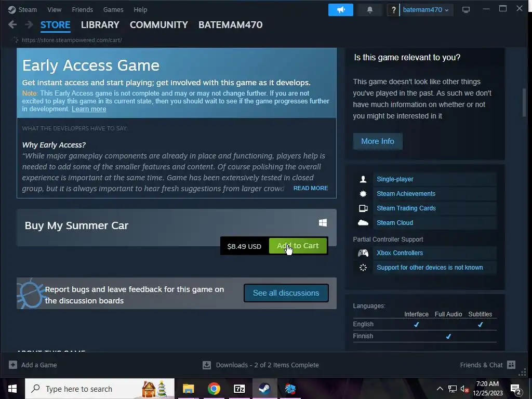Open the Friends & Chat grid icon
532x399 pixels.
pos(511,365)
